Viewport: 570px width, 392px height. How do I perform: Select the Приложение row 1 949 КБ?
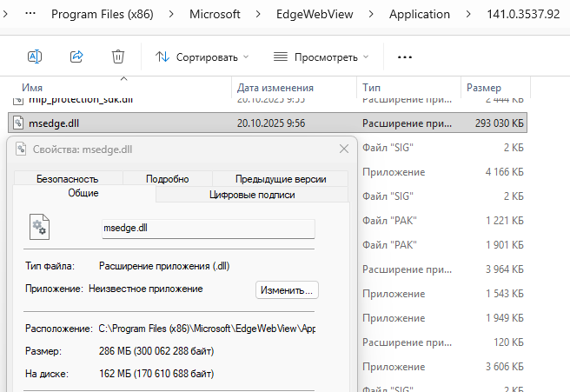pyautogui.click(x=443, y=318)
